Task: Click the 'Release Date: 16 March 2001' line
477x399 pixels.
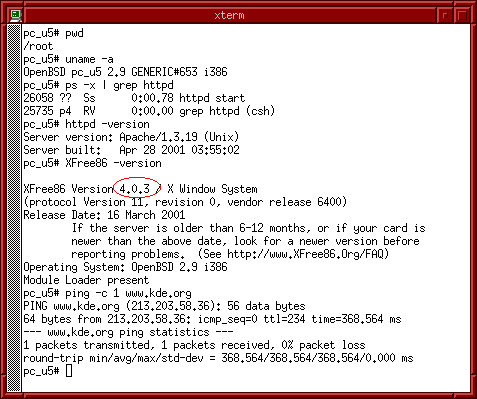Action: click(104, 215)
